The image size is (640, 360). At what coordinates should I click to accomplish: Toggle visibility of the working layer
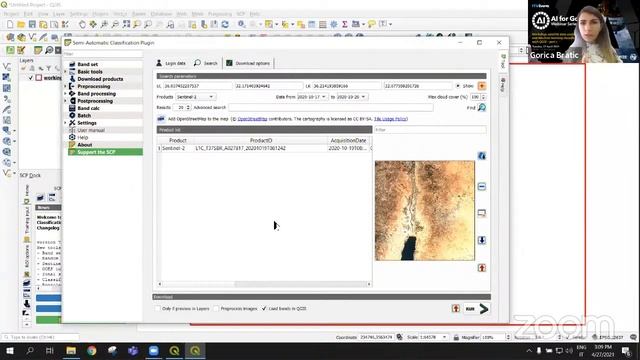pyautogui.click(x=31, y=78)
